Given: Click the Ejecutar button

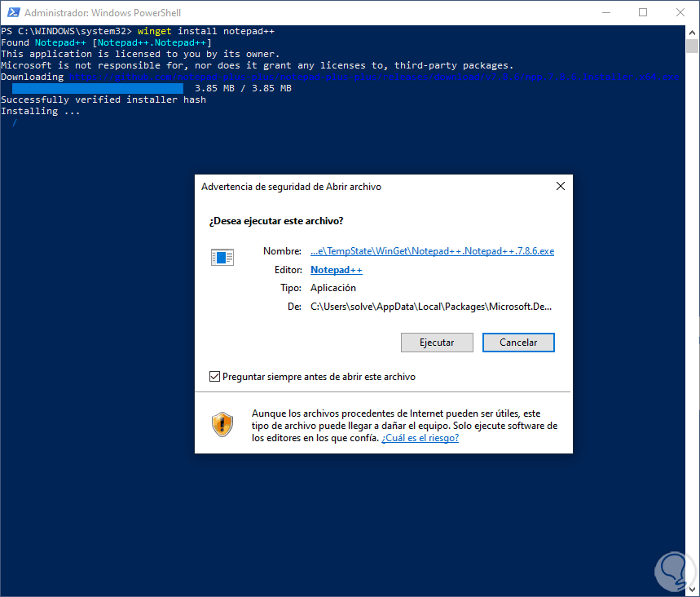Looking at the screenshot, I should 437,343.
